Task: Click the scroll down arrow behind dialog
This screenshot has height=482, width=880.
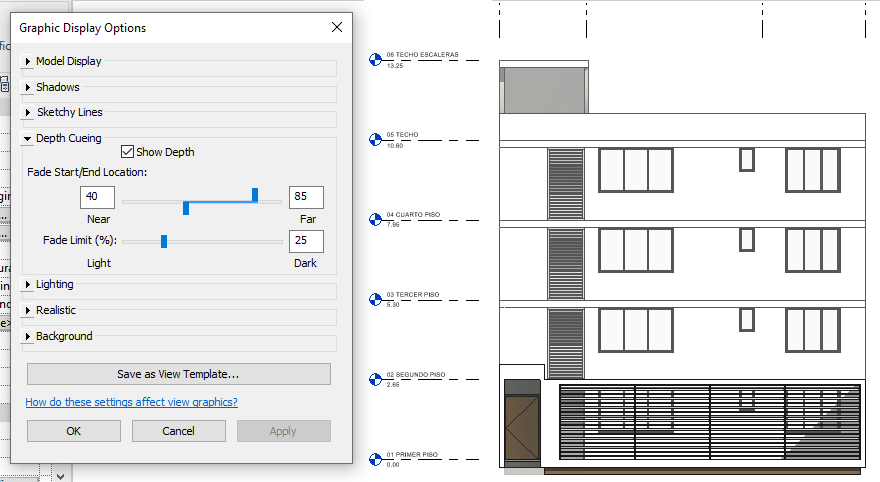Action: tap(61, 476)
